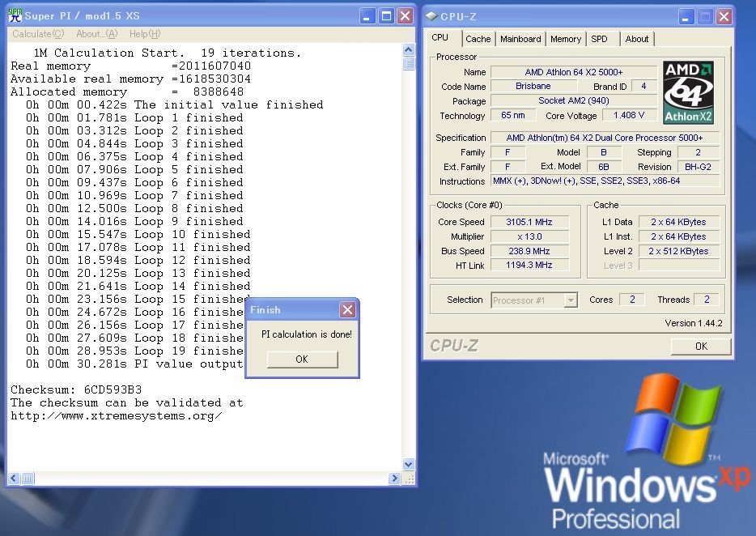Click left arrow of horizontal scrollbar

pos(15,479)
